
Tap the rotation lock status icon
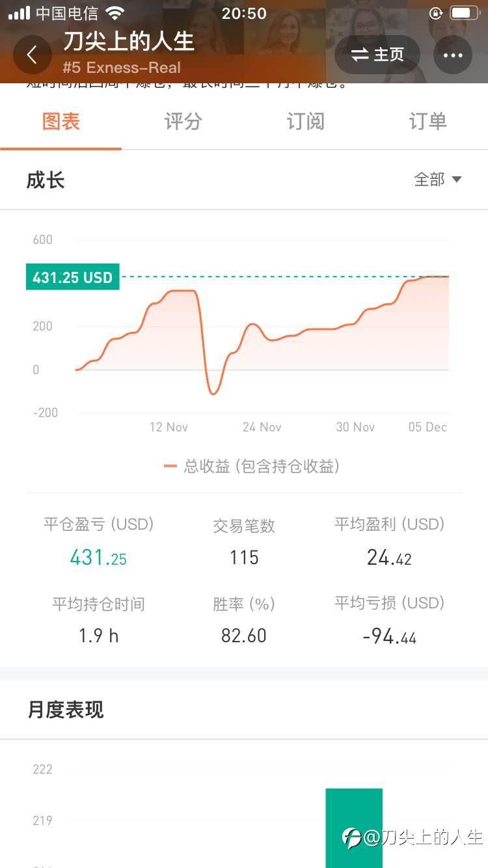pos(436,13)
